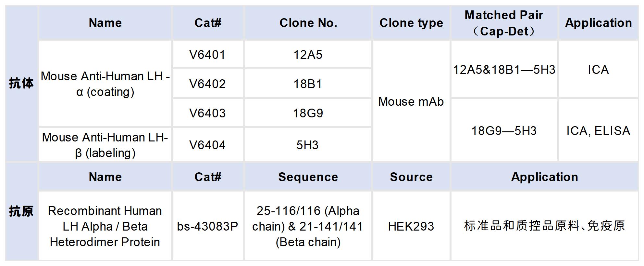Click the V6401 catalog number cell
The width and height of the screenshot is (644, 266).
pyautogui.click(x=207, y=55)
